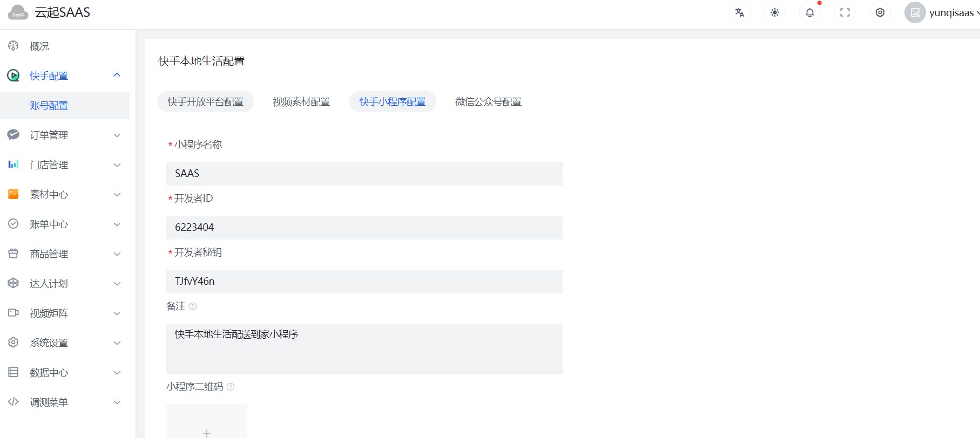Click plus to upload QR code image
This screenshot has height=438, width=980.
[x=207, y=433]
